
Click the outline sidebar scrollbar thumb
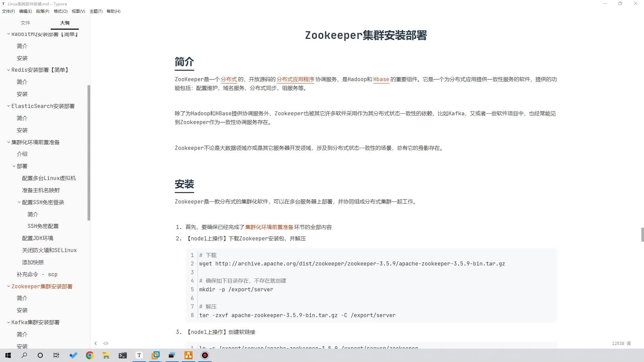tap(89, 153)
